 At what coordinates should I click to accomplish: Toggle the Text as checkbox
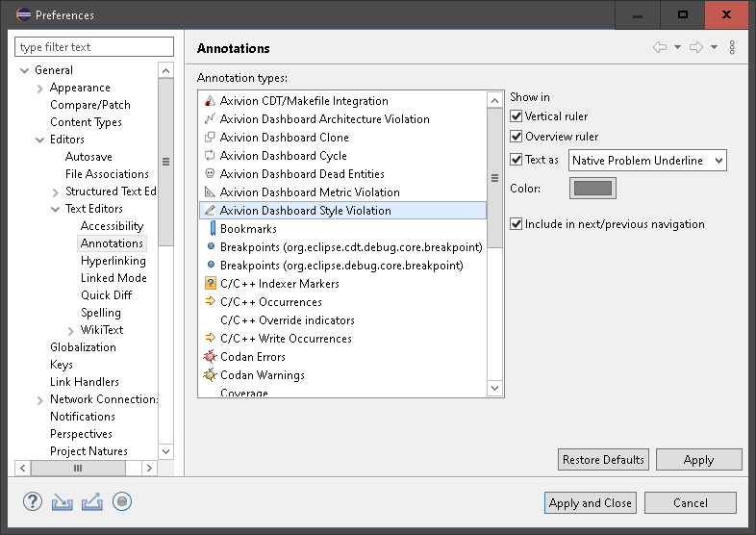pos(516,160)
